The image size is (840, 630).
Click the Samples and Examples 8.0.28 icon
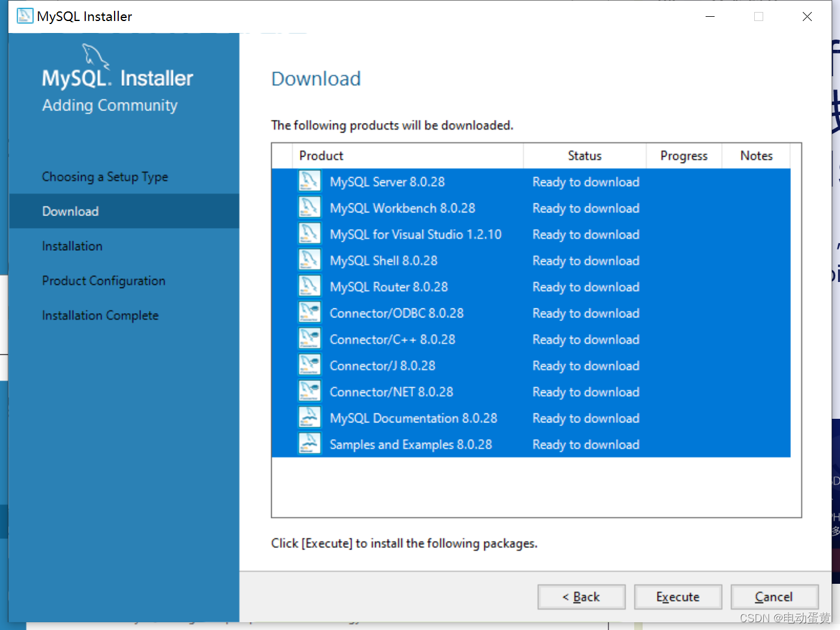click(310, 444)
